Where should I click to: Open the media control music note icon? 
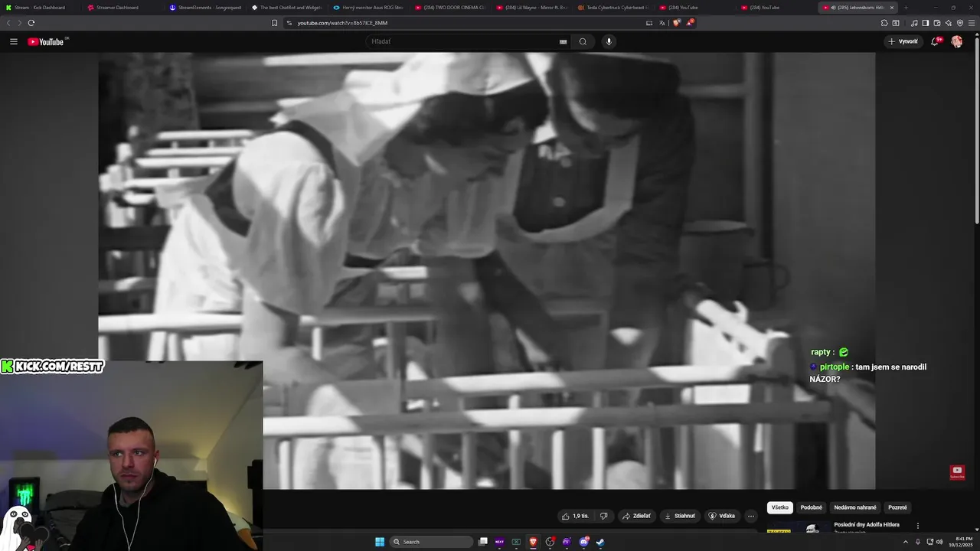click(914, 23)
